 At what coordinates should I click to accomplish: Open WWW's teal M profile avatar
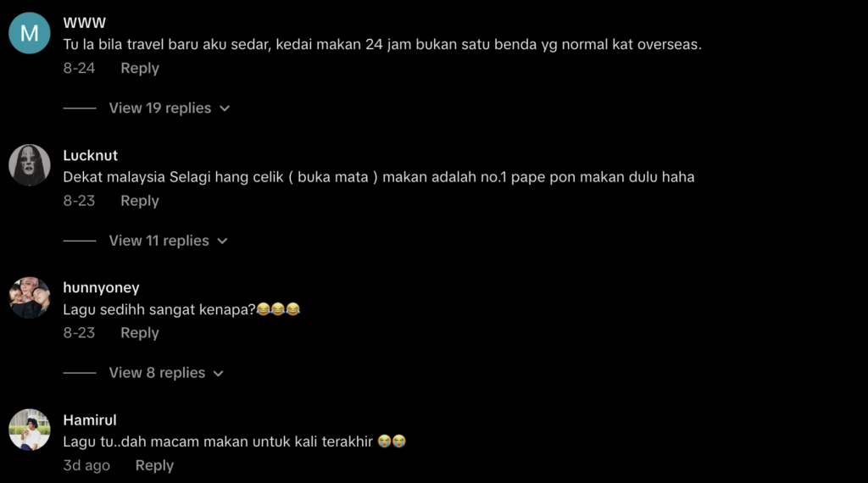[x=30, y=33]
